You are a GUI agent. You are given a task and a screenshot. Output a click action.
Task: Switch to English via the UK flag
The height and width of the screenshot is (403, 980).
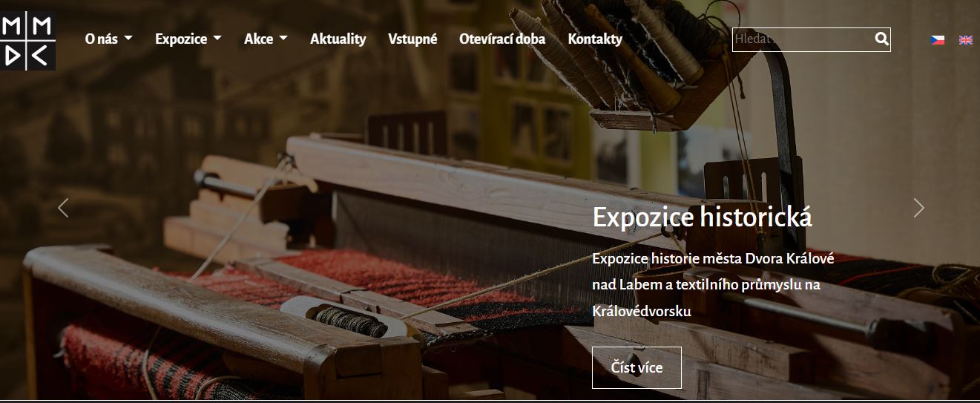[966, 40]
